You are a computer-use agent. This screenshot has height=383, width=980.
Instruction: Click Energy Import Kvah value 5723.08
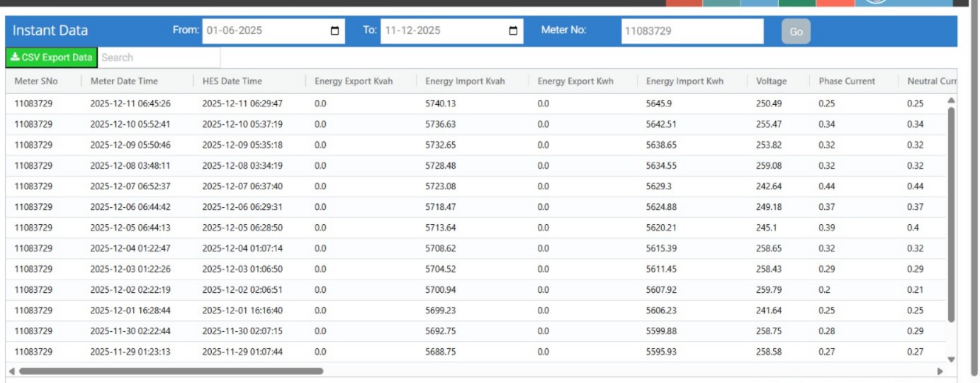(x=440, y=186)
